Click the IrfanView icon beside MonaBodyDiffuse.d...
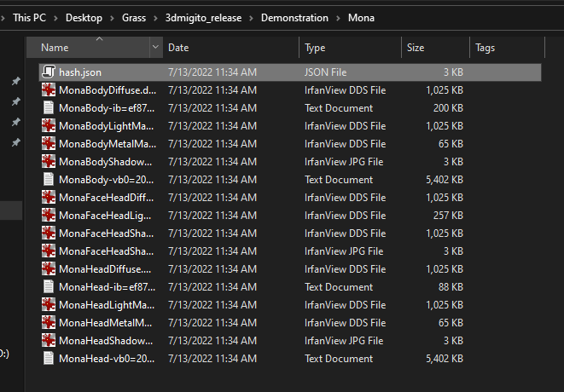This screenshot has height=392, width=564. tap(49, 89)
